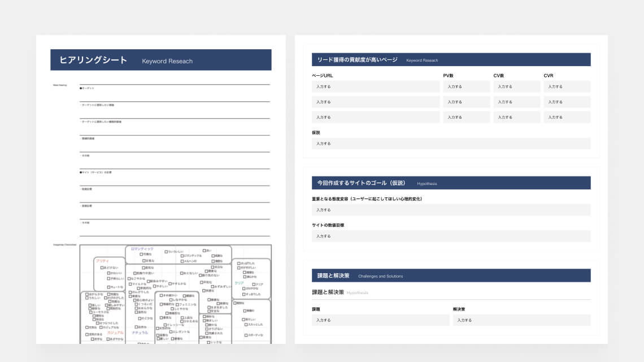This screenshot has width=644, height=362.
Task: Check the 子供らしい checkbox
Action: (x=109, y=278)
